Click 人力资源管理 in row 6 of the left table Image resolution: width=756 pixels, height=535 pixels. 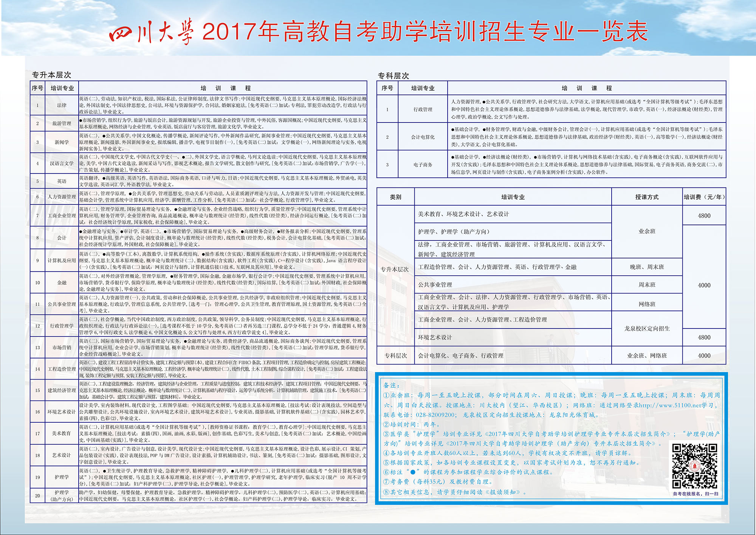(x=62, y=197)
